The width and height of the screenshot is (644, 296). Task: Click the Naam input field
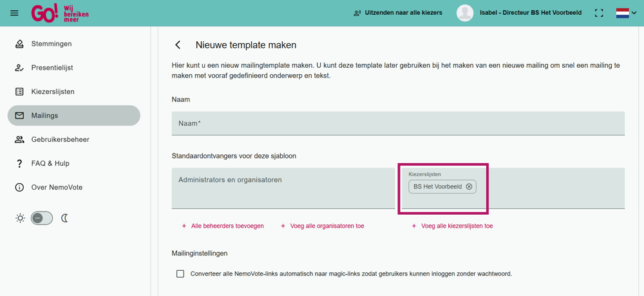pyautogui.click(x=397, y=123)
